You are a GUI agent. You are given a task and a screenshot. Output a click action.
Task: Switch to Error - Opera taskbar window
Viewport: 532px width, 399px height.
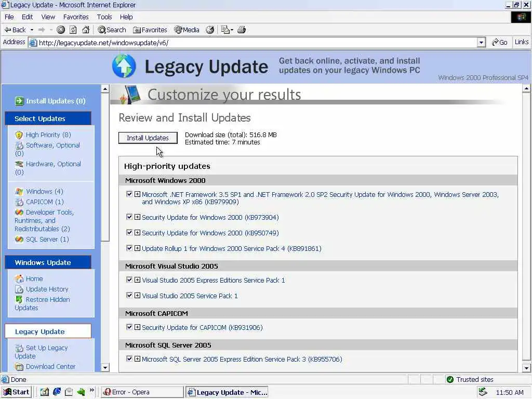tap(142, 392)
